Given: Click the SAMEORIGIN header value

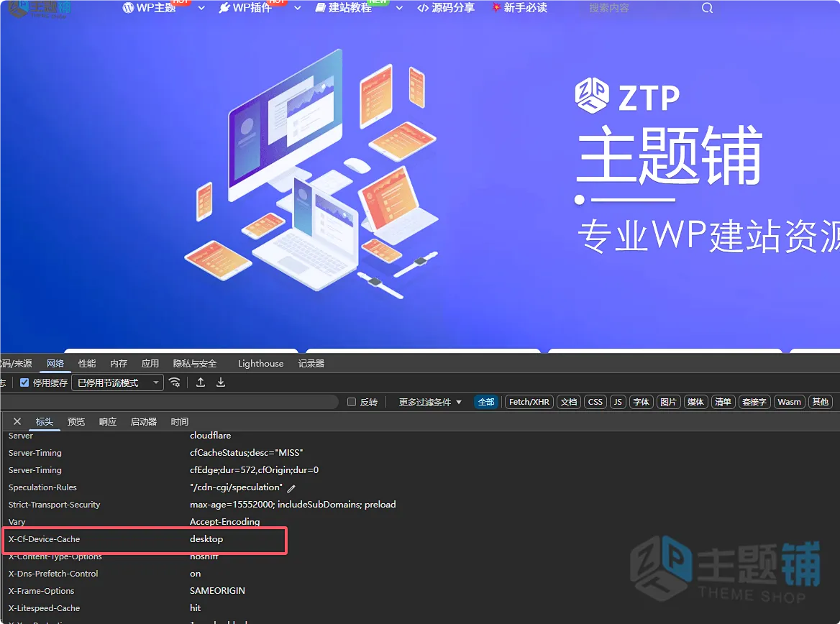Looking at the screenshot, I should tap(217, 590).
